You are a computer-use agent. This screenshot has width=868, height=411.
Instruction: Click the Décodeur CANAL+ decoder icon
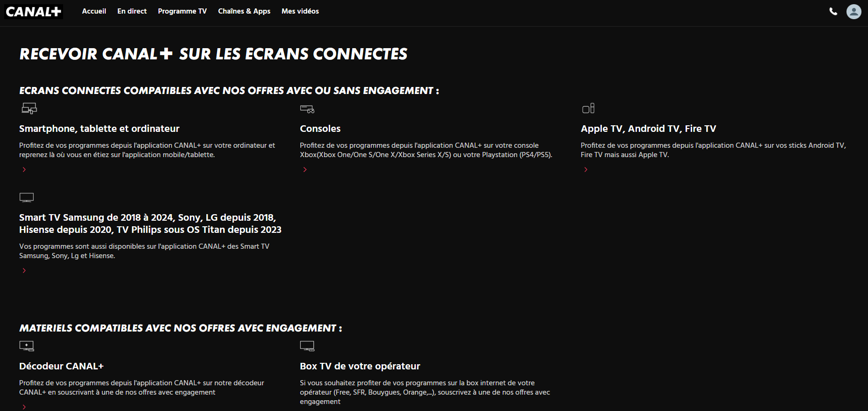click(27, 346)
